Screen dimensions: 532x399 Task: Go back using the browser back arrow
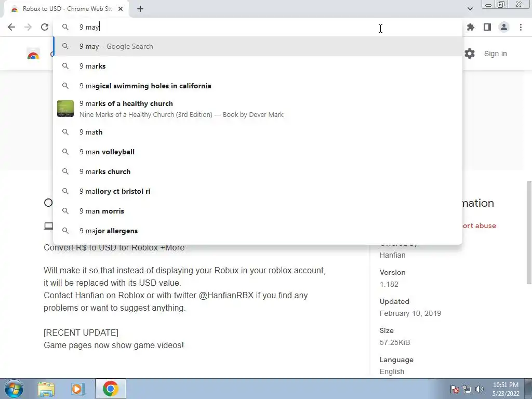[x=11, y=27]
